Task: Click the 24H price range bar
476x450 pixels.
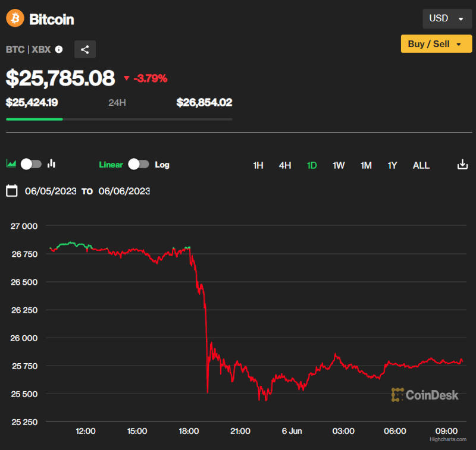Action: [119, 119]
